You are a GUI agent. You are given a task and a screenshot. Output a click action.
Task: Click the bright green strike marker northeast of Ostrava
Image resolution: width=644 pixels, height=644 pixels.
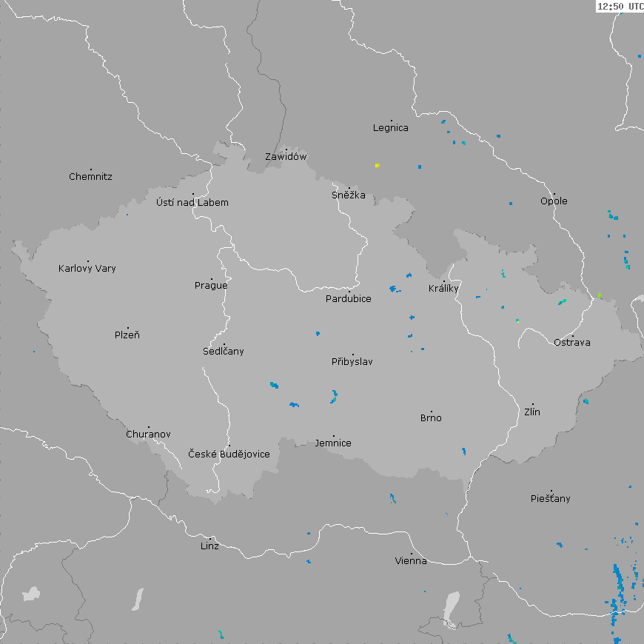point(600,296)
